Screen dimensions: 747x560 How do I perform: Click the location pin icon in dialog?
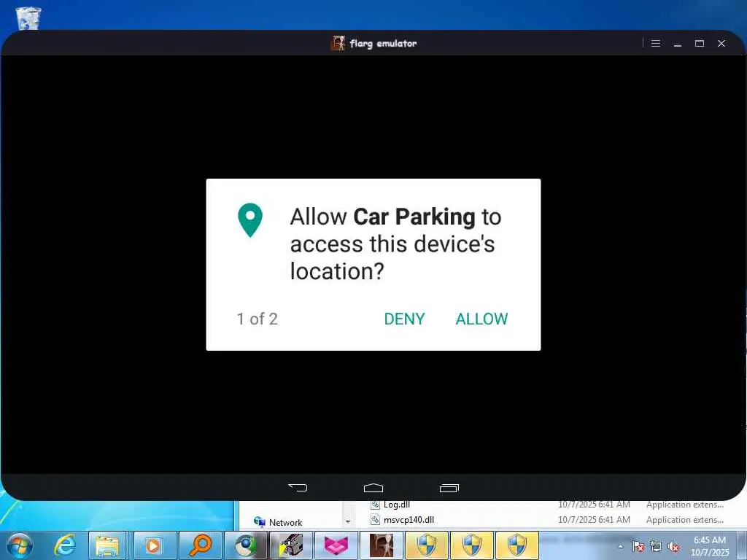[250, 220]
